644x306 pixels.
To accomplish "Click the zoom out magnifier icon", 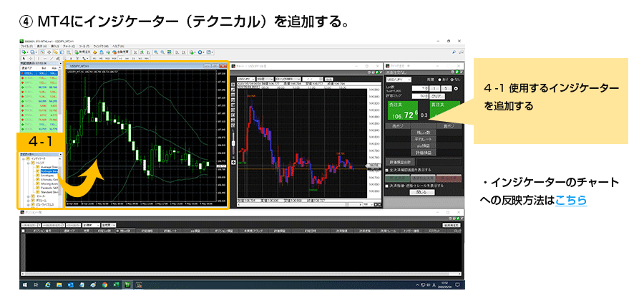I will 162,52.
